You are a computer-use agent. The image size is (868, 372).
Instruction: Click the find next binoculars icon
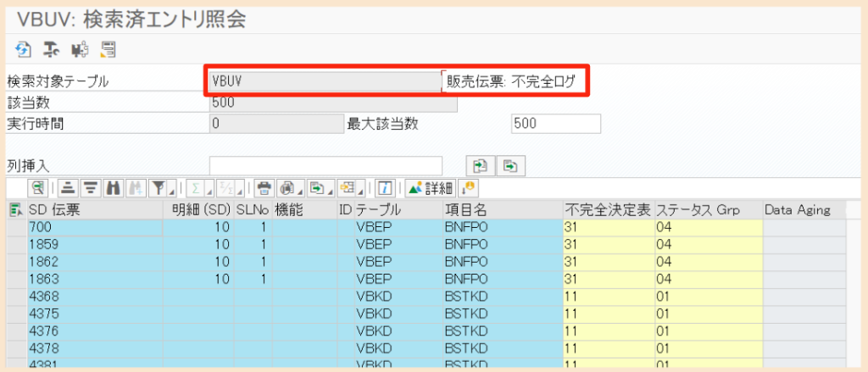136,189
